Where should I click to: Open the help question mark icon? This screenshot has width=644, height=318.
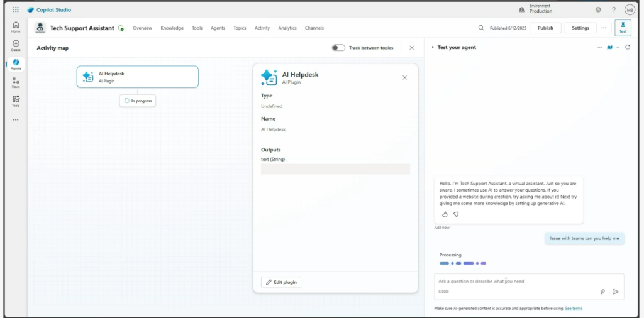pos(614,9)
